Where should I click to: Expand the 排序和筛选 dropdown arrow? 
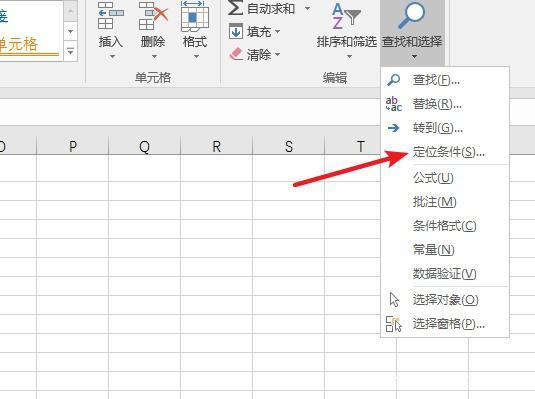click(349, 56)
